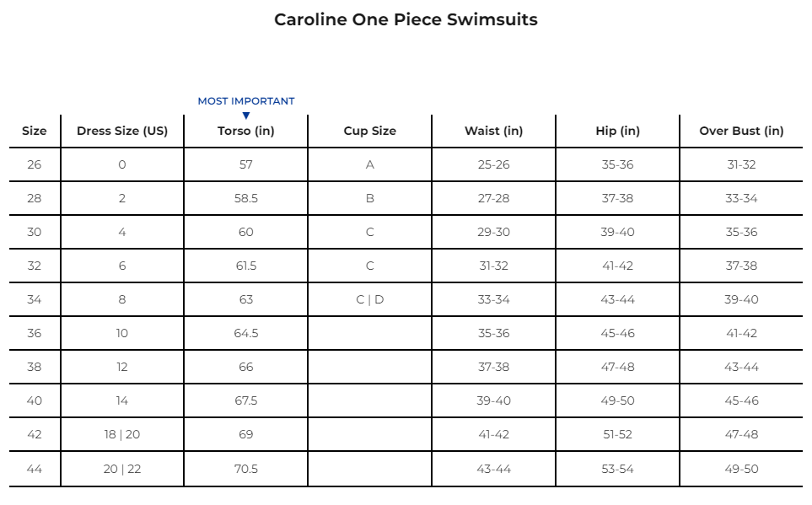
Task: Select the Dress Size (US) header
Action: (122, 131)
